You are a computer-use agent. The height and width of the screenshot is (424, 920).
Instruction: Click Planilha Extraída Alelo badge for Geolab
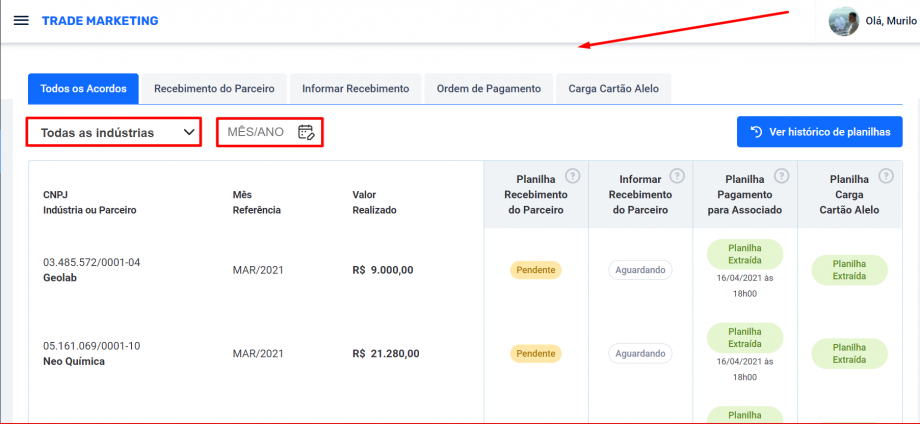coord(849,270)
